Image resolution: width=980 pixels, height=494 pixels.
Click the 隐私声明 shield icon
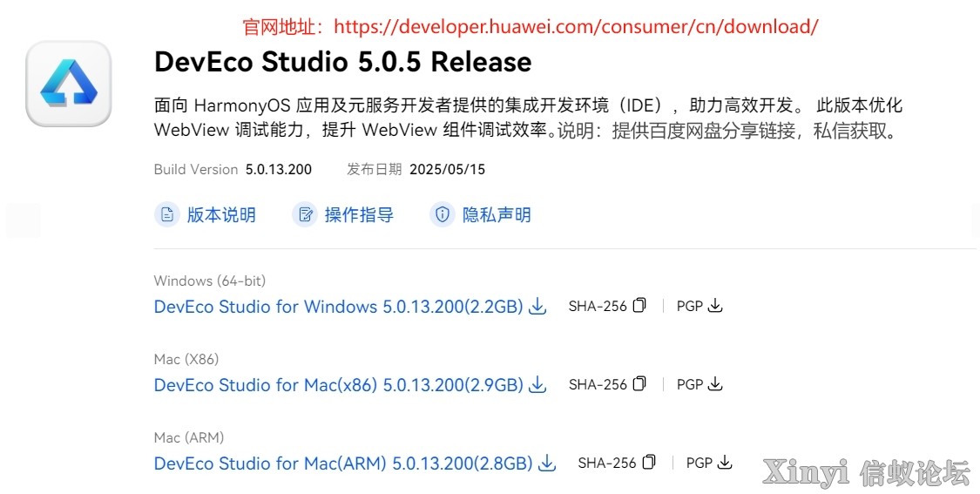443,214
